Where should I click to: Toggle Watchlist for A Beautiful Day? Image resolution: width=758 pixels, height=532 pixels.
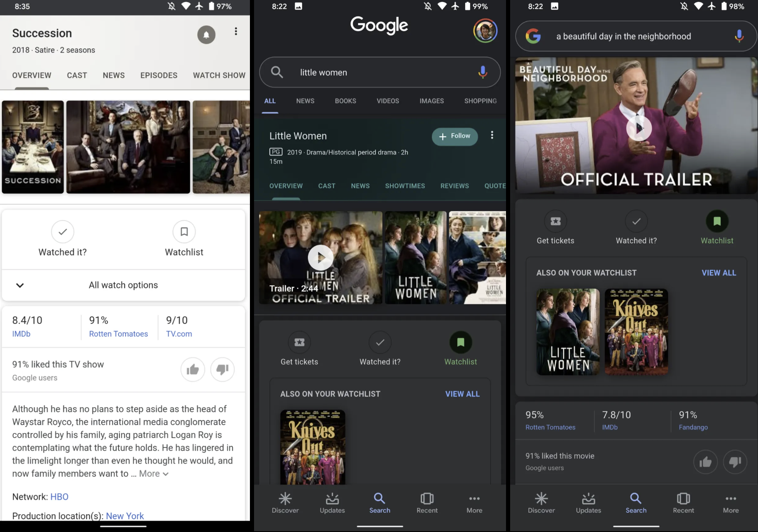[x=717, y=221]
